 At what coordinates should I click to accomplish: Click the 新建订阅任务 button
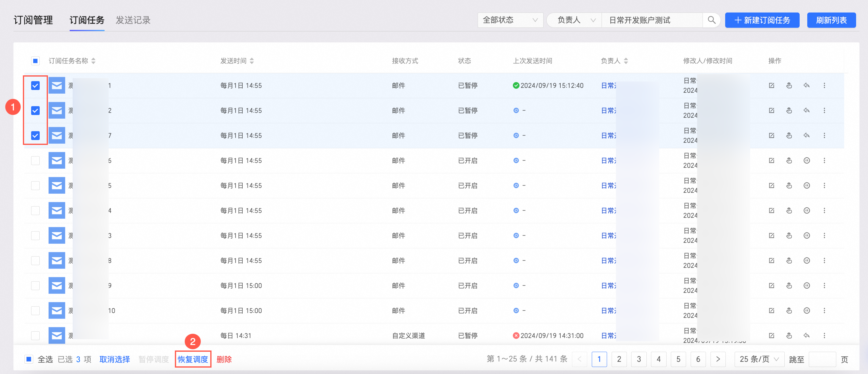coord(762,20)
